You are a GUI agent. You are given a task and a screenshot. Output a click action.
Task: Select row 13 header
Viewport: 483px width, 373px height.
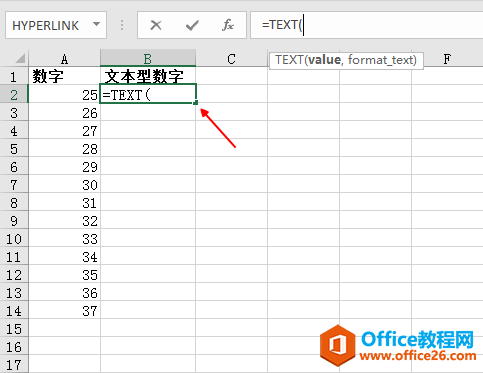(14, 292)
